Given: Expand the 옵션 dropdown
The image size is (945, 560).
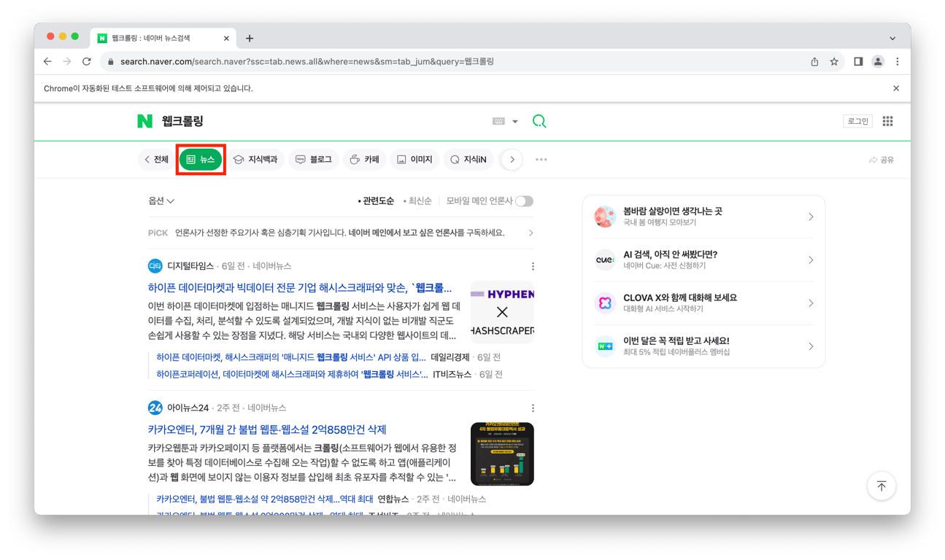Looking at the screenshot, I should (x=161, y=201).
